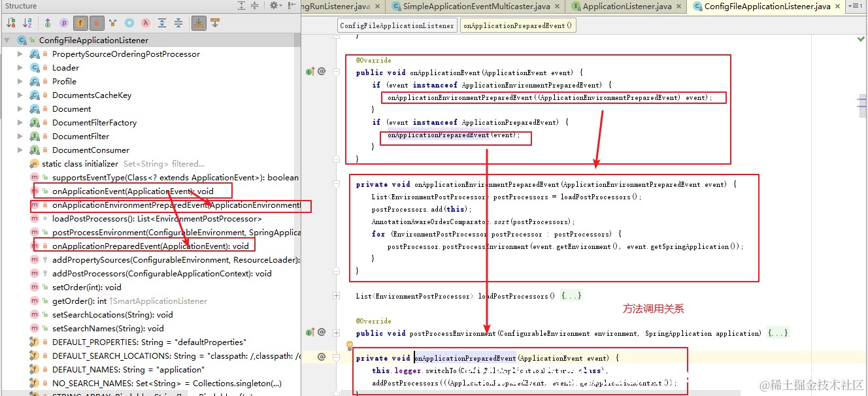Toggle Autoscroll to Source button
868x396 pixels.
pyautogui.click(x=199, y=23)
